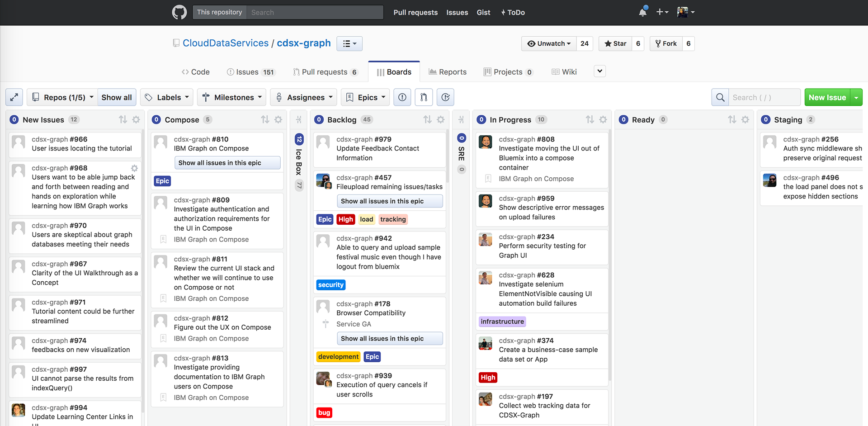The image size is (868, 426).
Task: Open Backlog pipeline gear settings
Action: [x=441, y=119]
